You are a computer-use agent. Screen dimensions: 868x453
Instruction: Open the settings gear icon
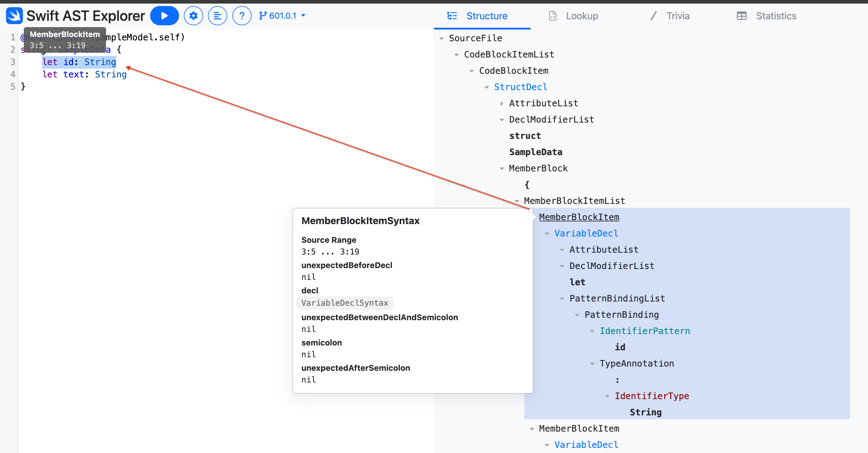[x=193, y=16]
